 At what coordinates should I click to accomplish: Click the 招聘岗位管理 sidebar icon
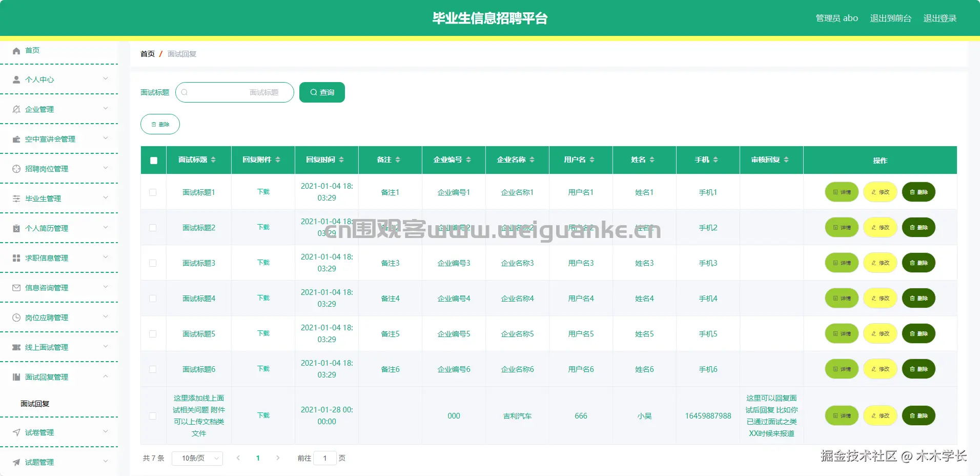coord(16,169)
